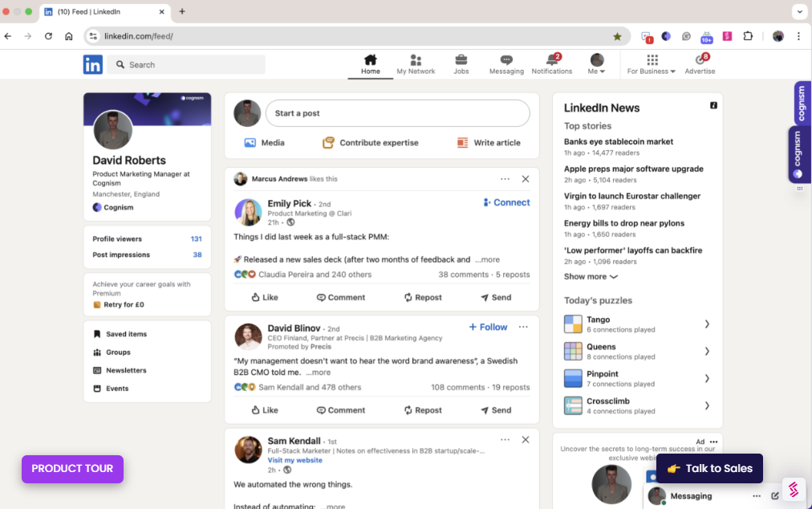Open the ad options three dots
Viewport: 812px width, 509px height.
pos(713,442)
